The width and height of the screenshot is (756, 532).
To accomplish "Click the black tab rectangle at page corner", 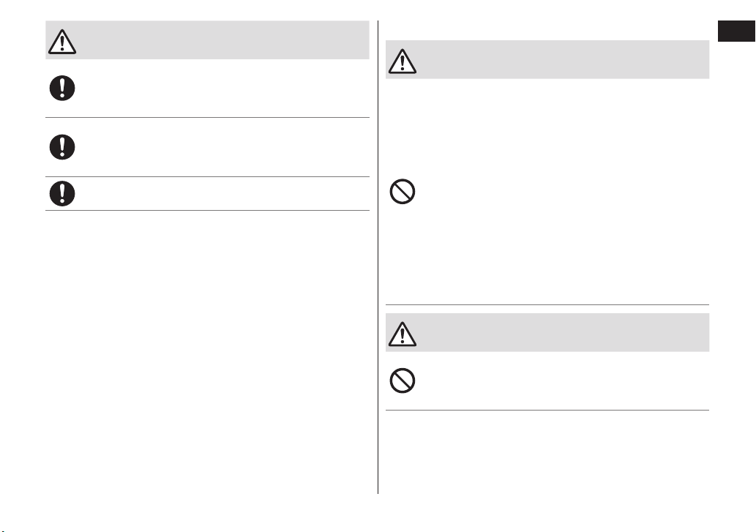I will coord(736,31).
